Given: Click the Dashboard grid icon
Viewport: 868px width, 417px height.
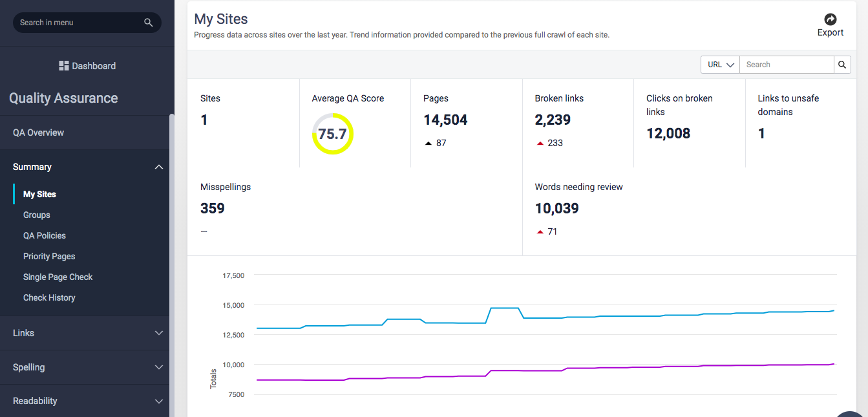Looking at the screenshot, I should point(64,66).
